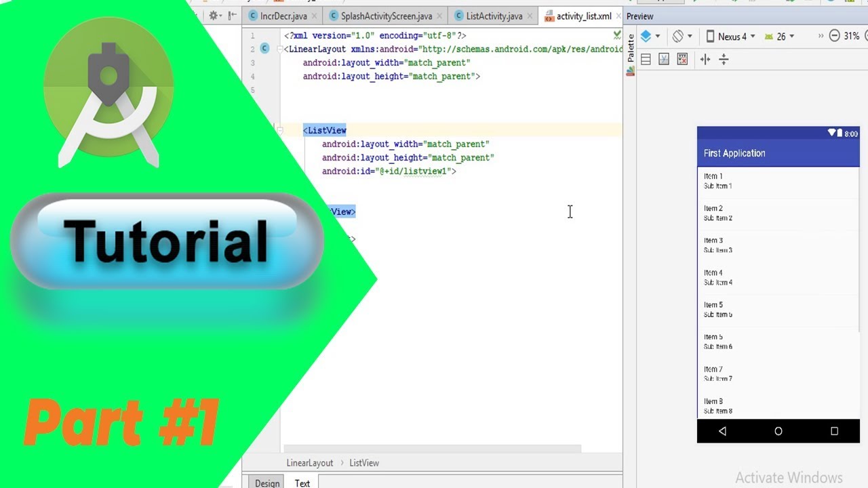The width and height of the screenshot is (868, 488).
Task: Toggle the autoconnect constraints icon
Action: (x=664, y=60)
